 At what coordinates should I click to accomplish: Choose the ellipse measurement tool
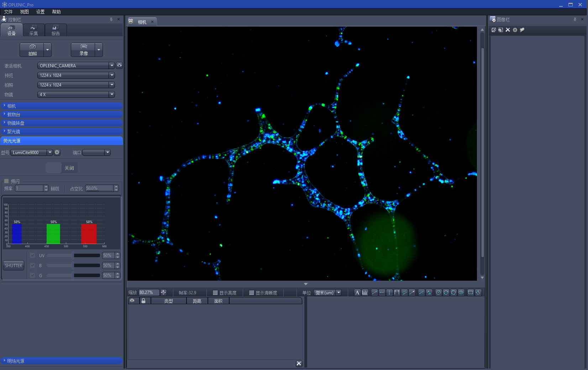pos(461,292)
